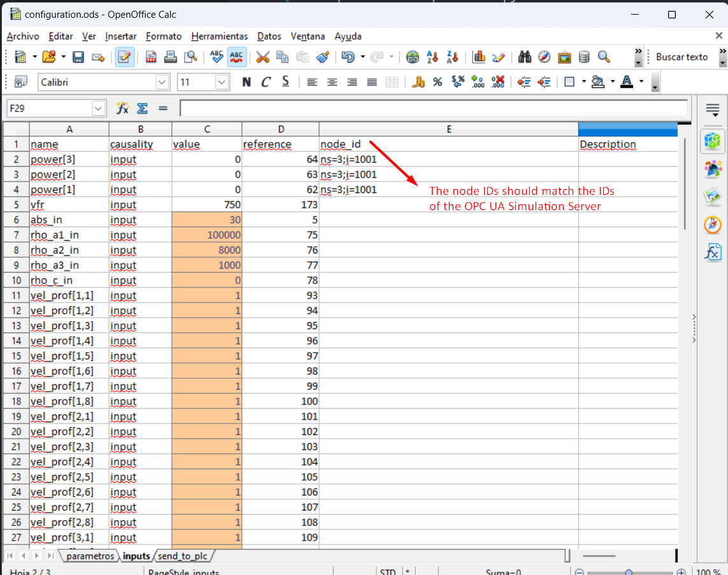The height and width of the screenshot is (575, 728).
Task: Open the Find & Replace dialog
Action: pos(524,57)
